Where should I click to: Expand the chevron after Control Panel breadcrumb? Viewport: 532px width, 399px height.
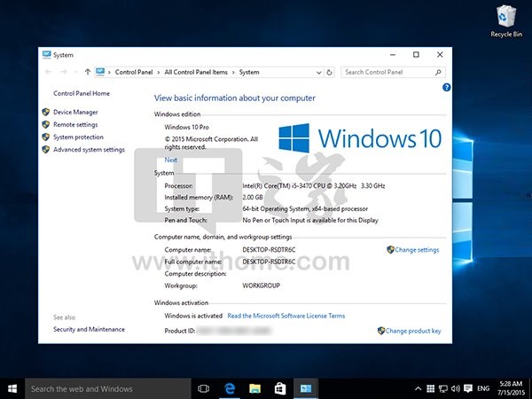158,72
